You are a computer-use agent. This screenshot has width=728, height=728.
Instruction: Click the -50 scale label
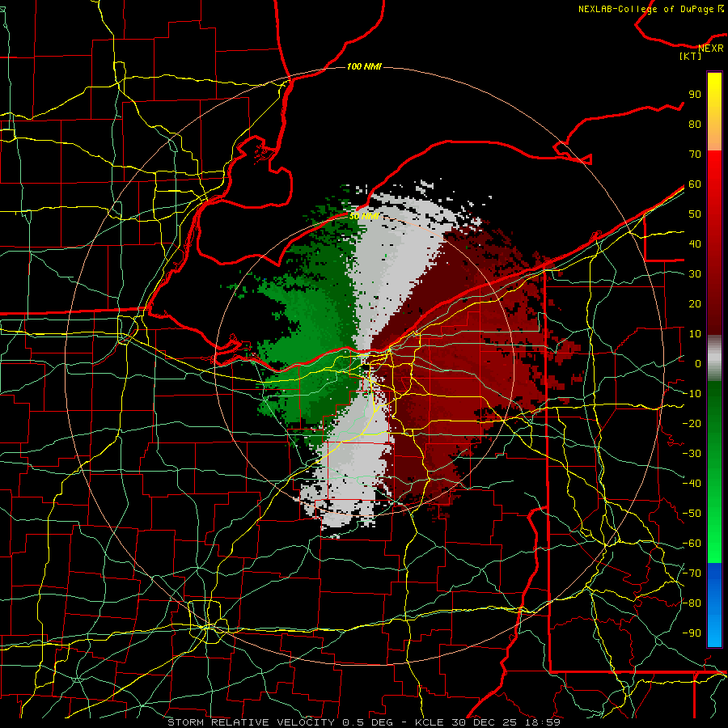tap(692, 514)
